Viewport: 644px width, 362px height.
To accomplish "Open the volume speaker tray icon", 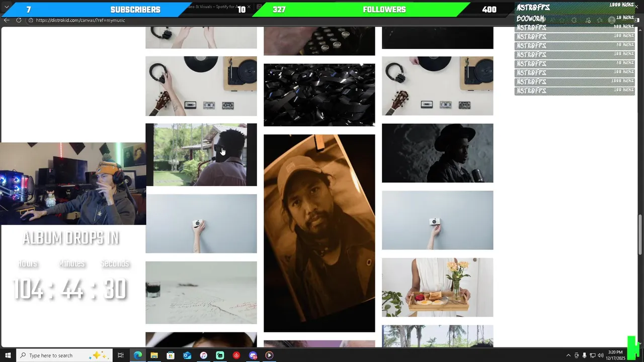I will (600, 355).
